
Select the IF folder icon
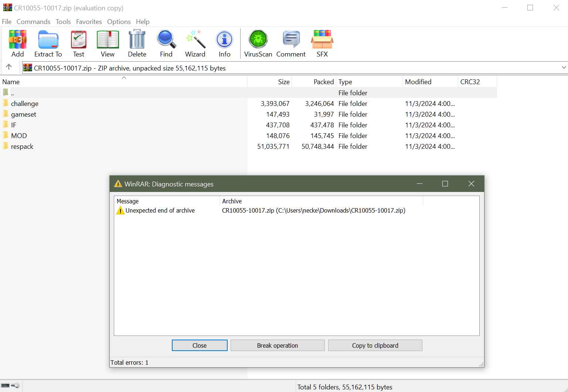point(6,124)
